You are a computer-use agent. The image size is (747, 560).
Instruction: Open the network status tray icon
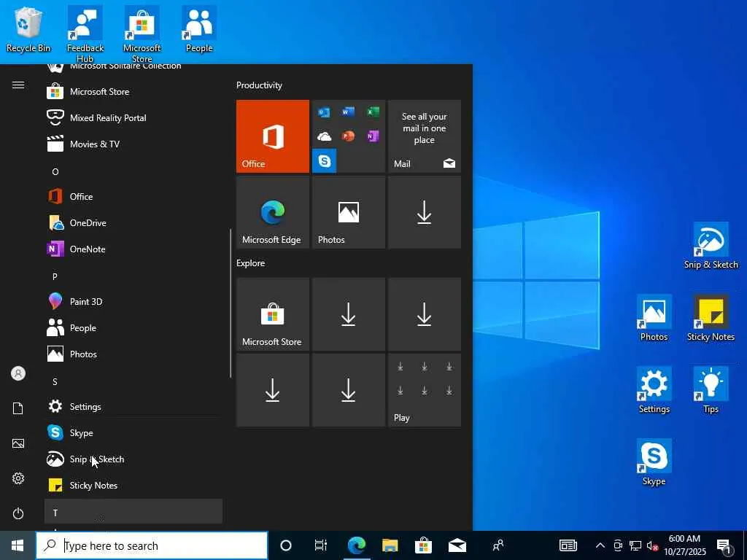coord(635,545)
